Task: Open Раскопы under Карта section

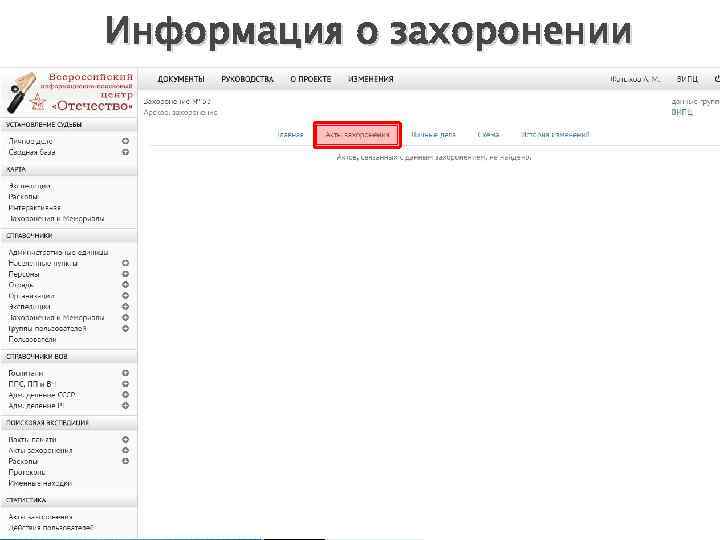Action: [x=23, y=197]
